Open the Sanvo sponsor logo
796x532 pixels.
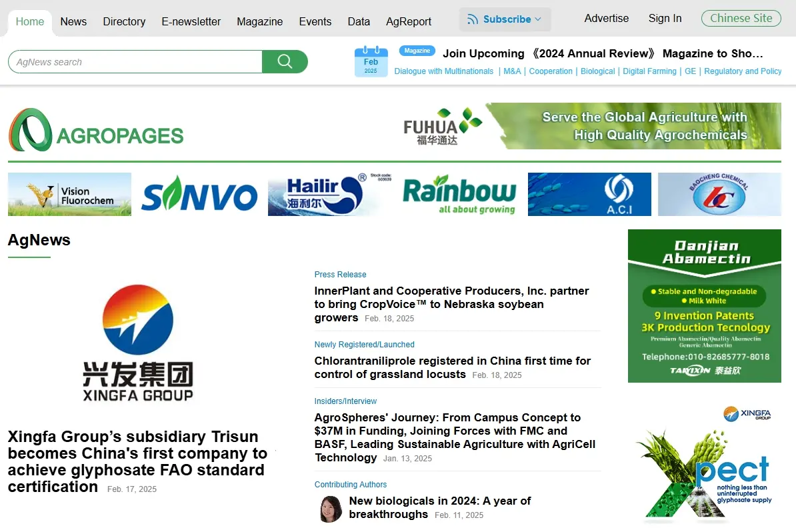[x=199, y=195]
